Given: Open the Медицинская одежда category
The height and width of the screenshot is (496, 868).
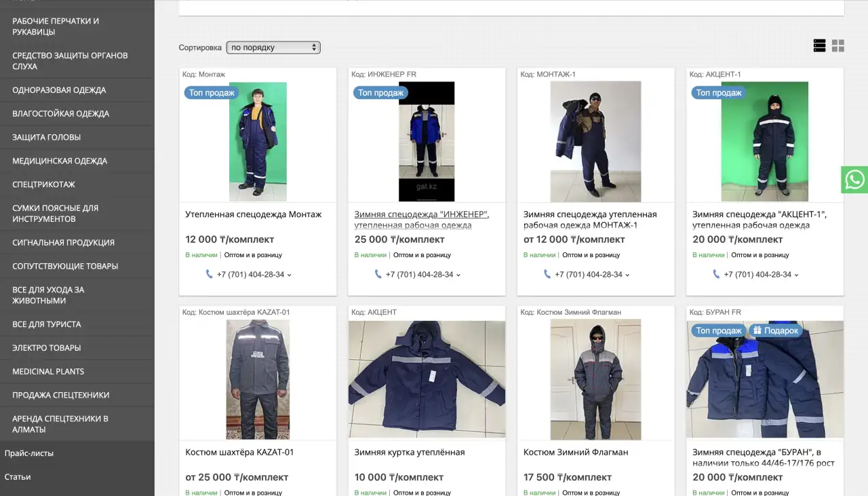Looking at the screenshot, I should pyautogui.click(x=60, y=161).
